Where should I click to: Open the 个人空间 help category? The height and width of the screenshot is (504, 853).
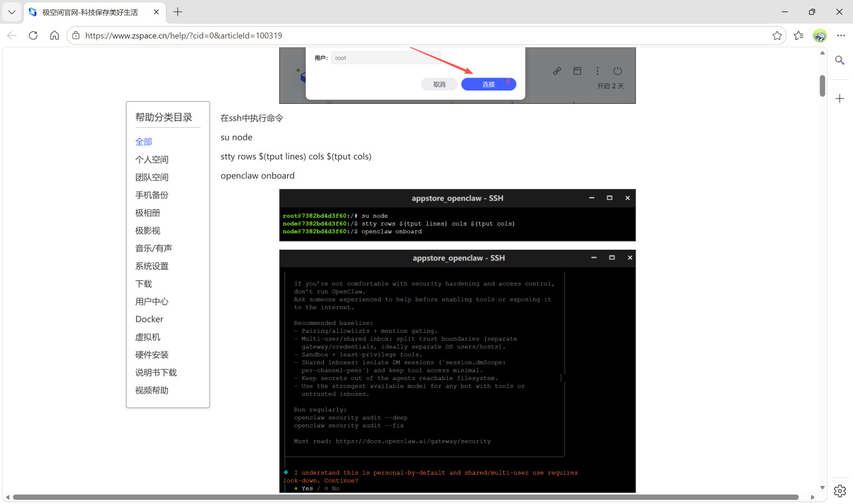point(152,160)
